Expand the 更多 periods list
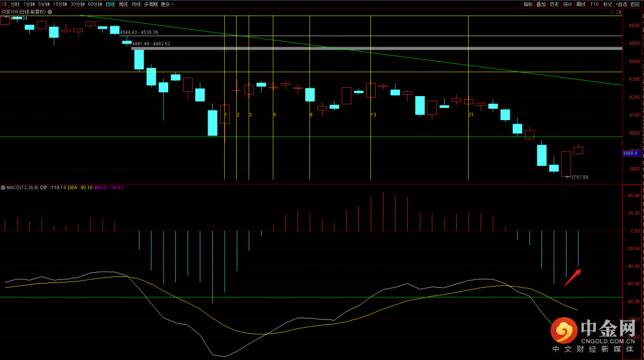Screen dimensions: 644x360 [x=168, y=4]
